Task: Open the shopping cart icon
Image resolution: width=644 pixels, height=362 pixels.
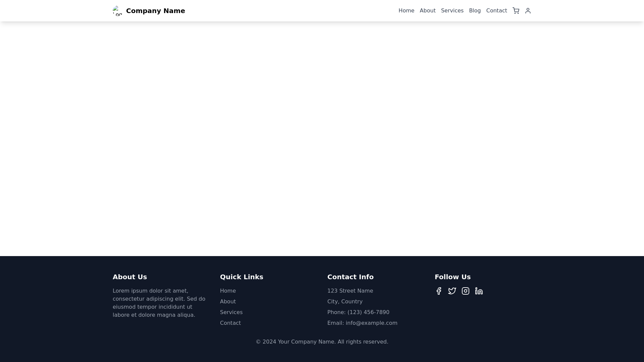Action: [x=516, y=10]
